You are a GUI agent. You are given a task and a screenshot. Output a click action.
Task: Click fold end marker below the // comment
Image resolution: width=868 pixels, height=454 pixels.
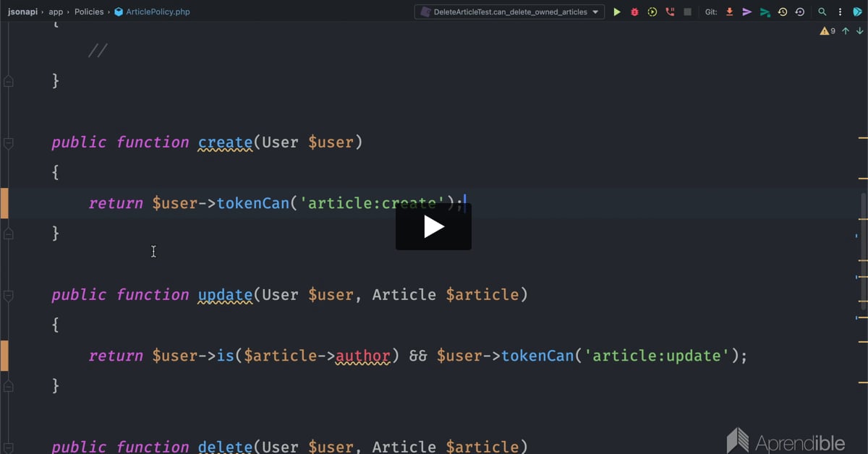[9, 82]
